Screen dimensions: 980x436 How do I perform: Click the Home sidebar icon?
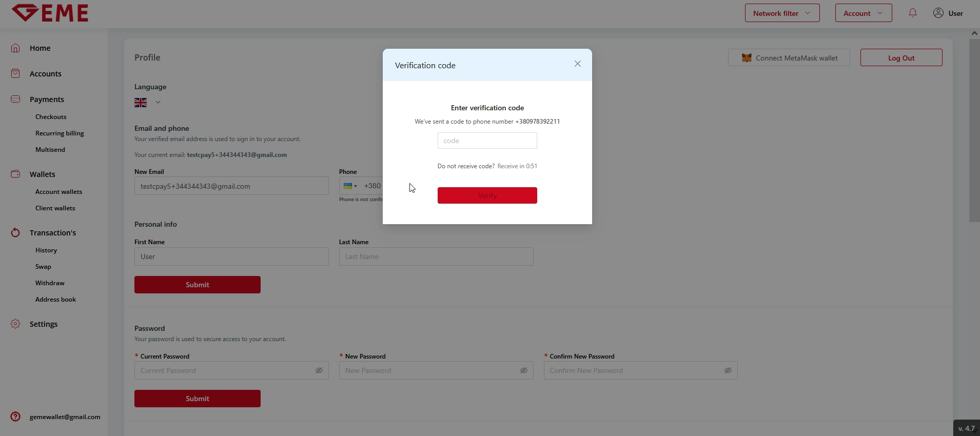click(15, 48)
